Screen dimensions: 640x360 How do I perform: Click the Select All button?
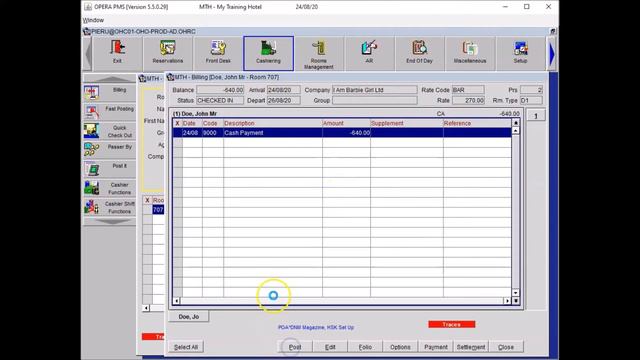(186, 347)
